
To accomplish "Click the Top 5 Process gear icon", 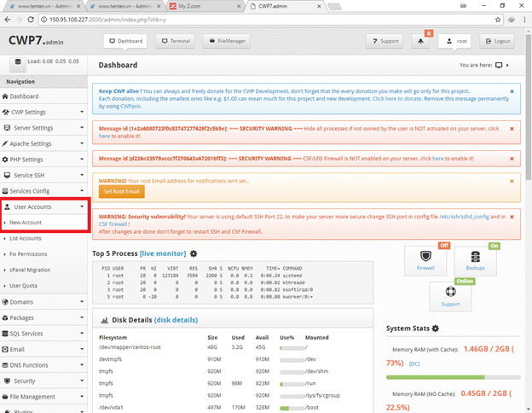I will [x=194, y=253].
